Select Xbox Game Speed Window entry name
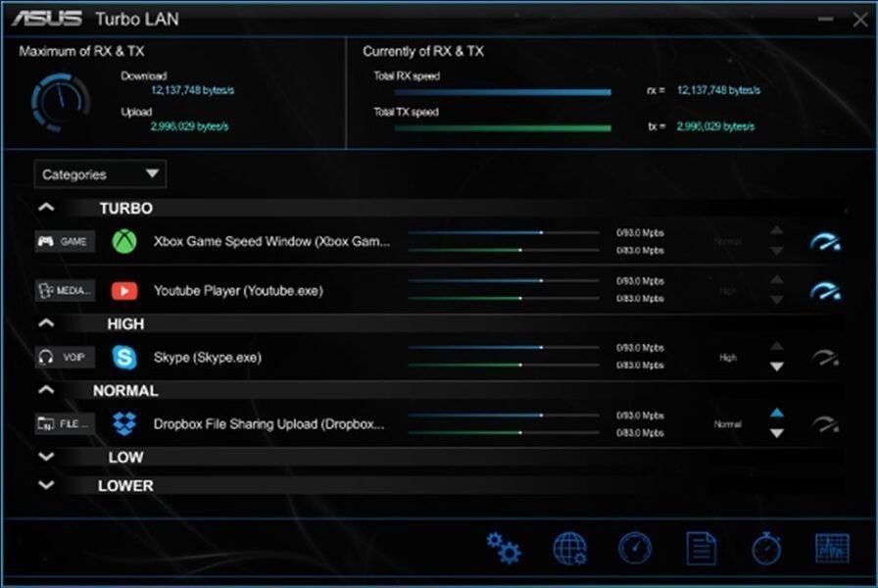 point(271,241)
